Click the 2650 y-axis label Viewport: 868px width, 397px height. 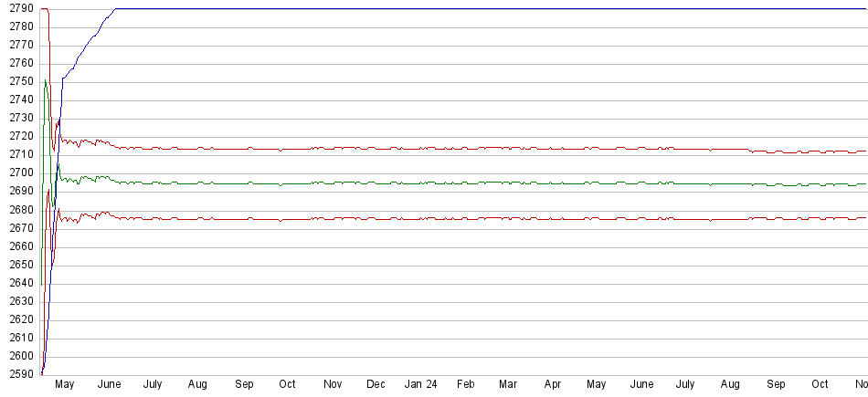click(20, 265)
